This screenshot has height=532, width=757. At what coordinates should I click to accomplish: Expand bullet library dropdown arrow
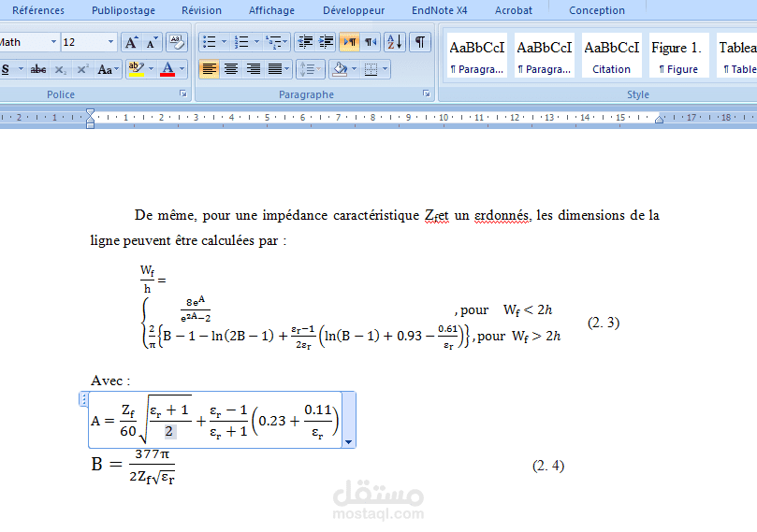click(224, 42)
